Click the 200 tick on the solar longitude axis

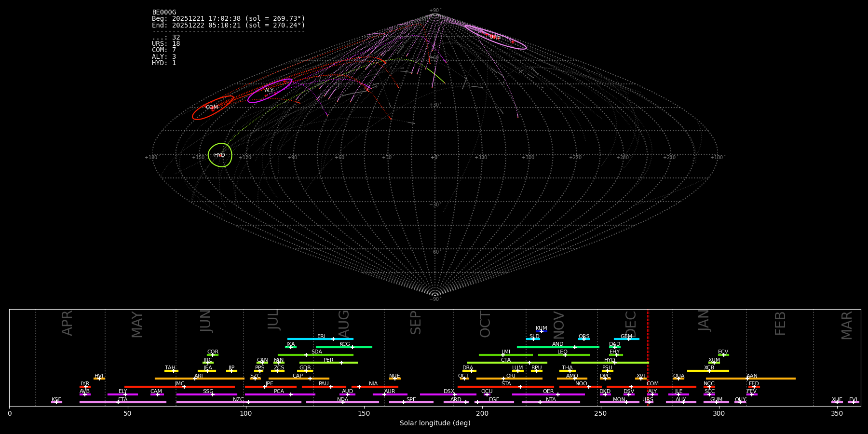(x=482, y=414)
